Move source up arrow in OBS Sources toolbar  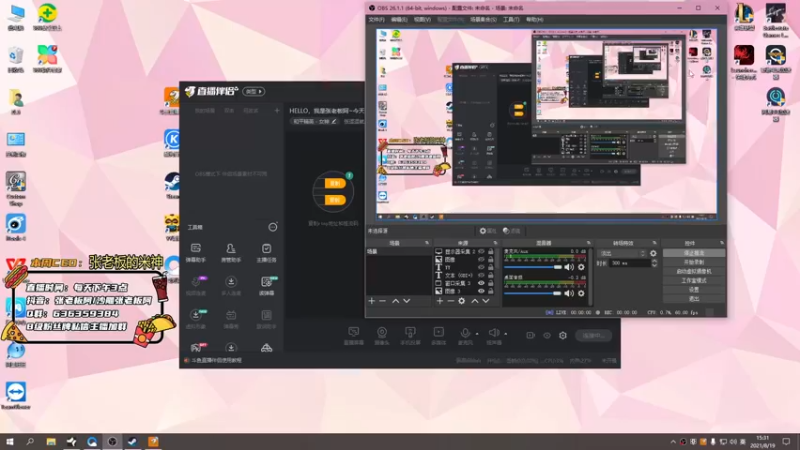(474, 301)
